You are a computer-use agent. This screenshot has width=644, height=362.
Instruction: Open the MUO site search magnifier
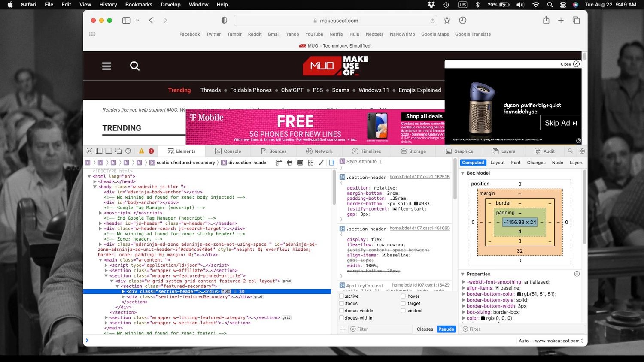point(135,66)
